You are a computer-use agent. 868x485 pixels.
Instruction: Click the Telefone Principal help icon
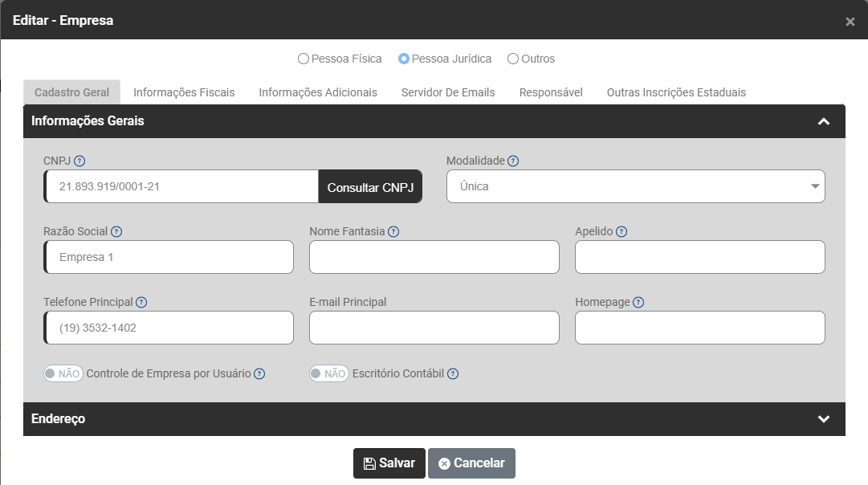click(x=141, y=302)
